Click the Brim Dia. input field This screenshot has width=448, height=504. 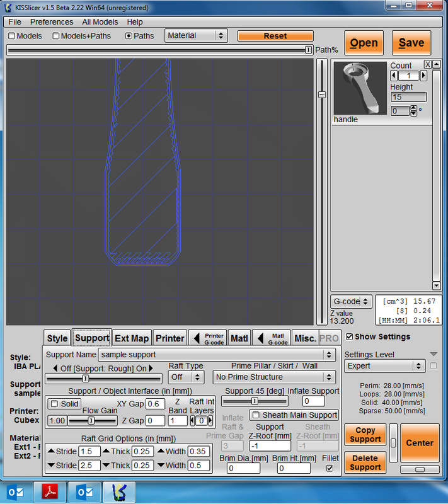[x=243, y=468]
